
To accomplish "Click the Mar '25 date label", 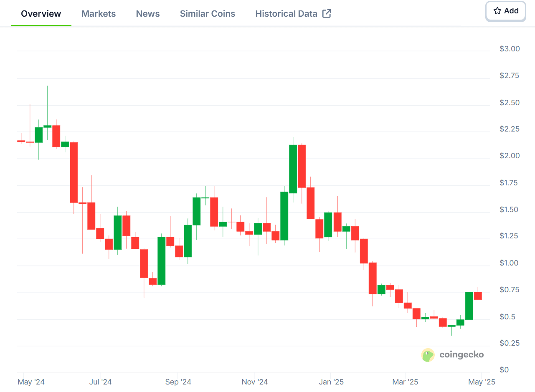I will click(405, 382).
